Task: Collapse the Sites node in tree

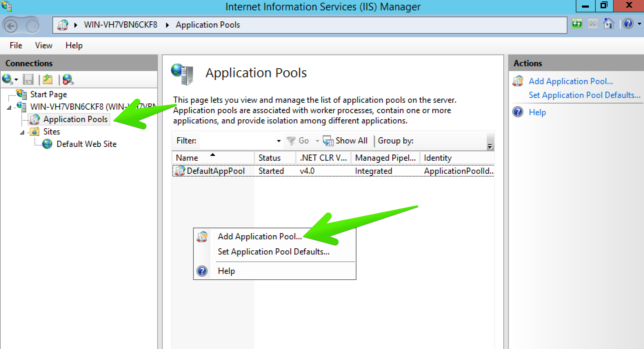Action: click(x=22, y=132)
